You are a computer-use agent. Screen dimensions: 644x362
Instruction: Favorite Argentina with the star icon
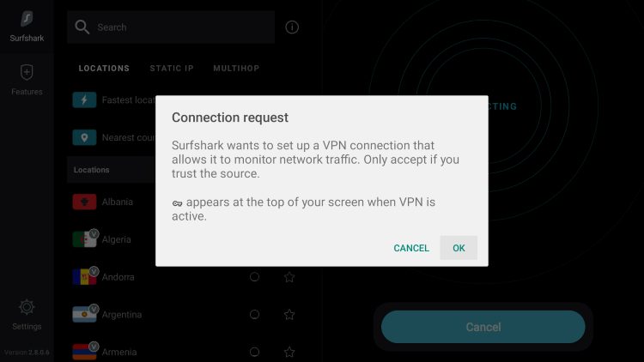289,315
